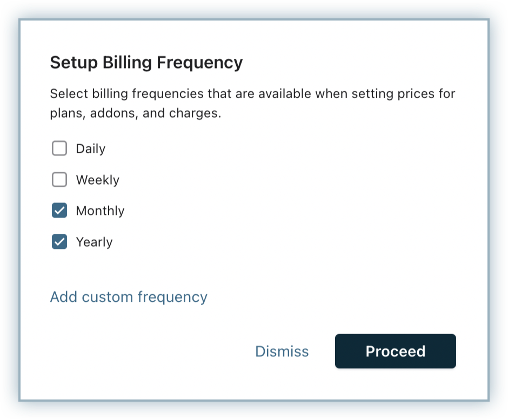This screenshot has width=508, height=420.
Task: Click the "Daily" label text
Action: tap(90, 149)
